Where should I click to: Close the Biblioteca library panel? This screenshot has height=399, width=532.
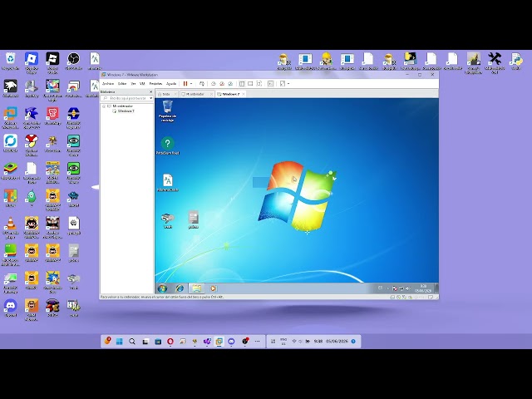[x=151, y=91]
